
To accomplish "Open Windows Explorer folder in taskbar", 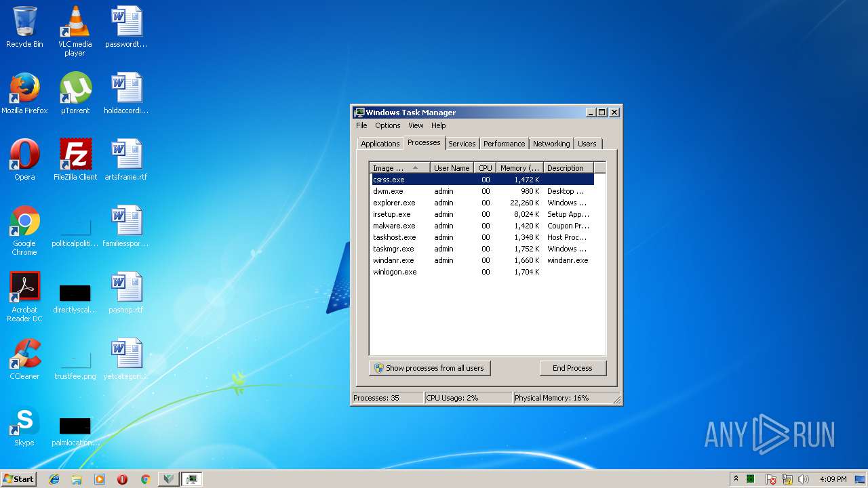I will click(x=77, y=479).
